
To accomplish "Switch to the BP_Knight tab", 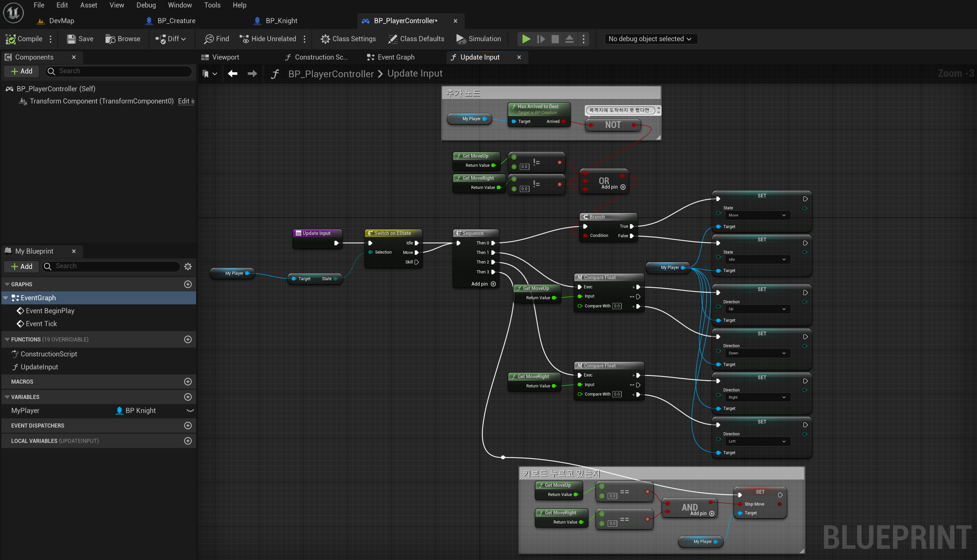I will pyautogui.click(x=276, y=21).
